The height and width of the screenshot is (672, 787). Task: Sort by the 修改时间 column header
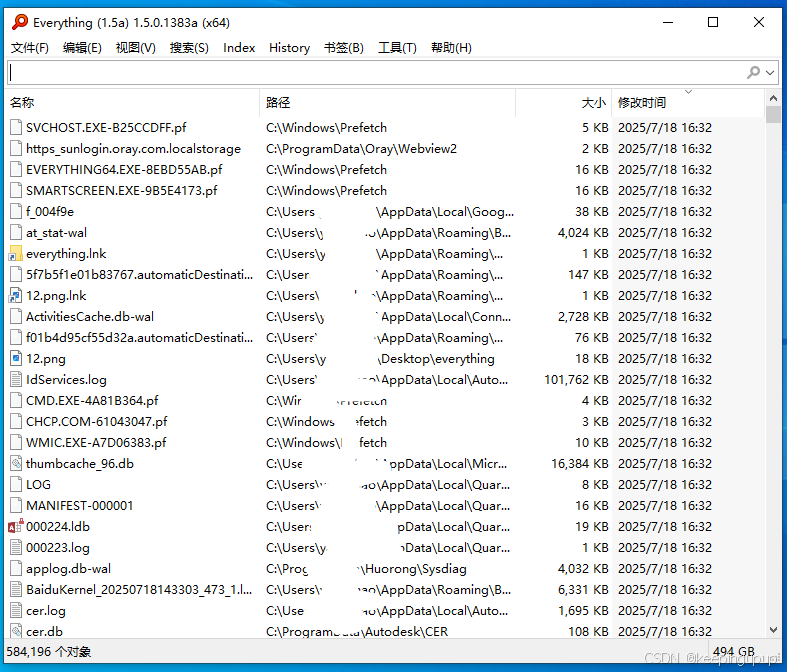(x=689, y=103)
